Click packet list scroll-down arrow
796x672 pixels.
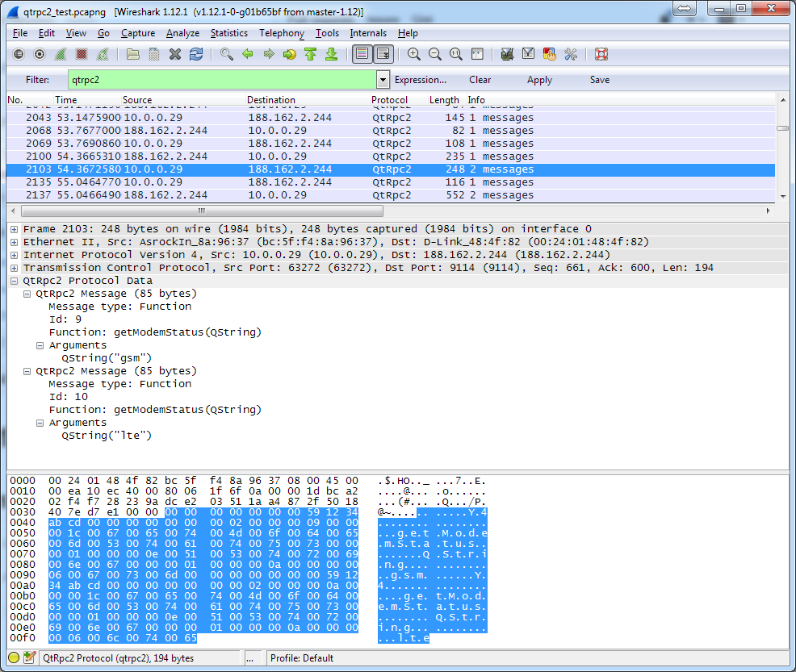pyautogui.click(x=782, y=196)
